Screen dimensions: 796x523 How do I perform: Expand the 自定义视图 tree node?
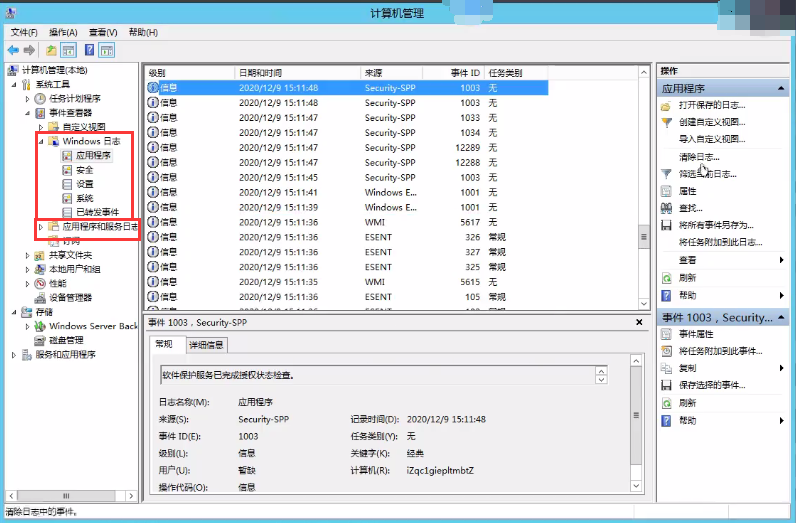click(41, 128)
